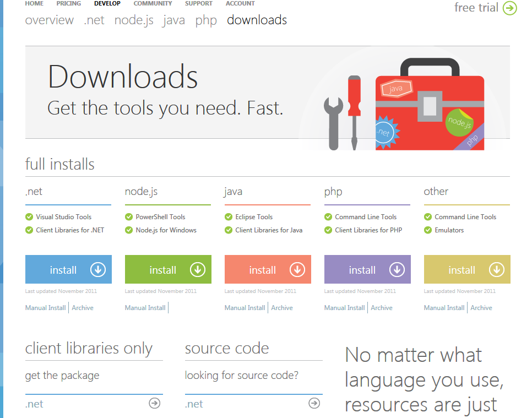The height and width of the screenshot is (418, 532).
Task: Click the green node.js sticker on toolbox
Action: tap(459, 122)
